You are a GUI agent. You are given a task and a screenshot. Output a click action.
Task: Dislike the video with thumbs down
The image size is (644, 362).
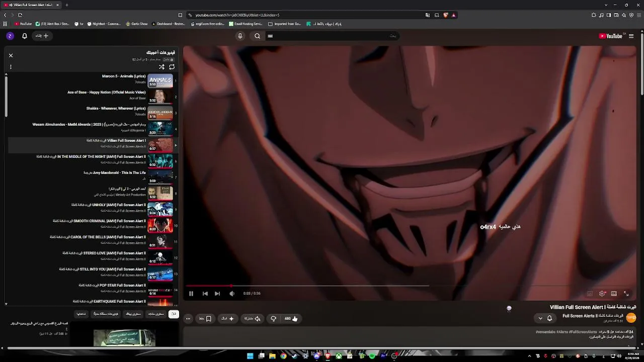pyautogui.click(x=273, y=318)
